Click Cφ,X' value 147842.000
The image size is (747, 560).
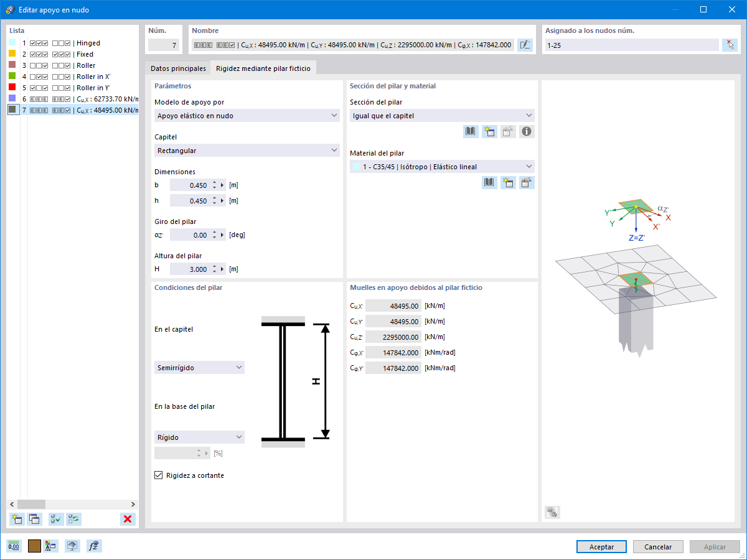393,352
